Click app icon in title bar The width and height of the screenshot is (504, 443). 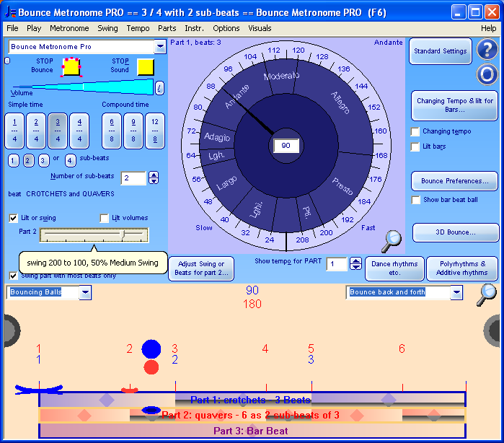click(x=10, y=12)
